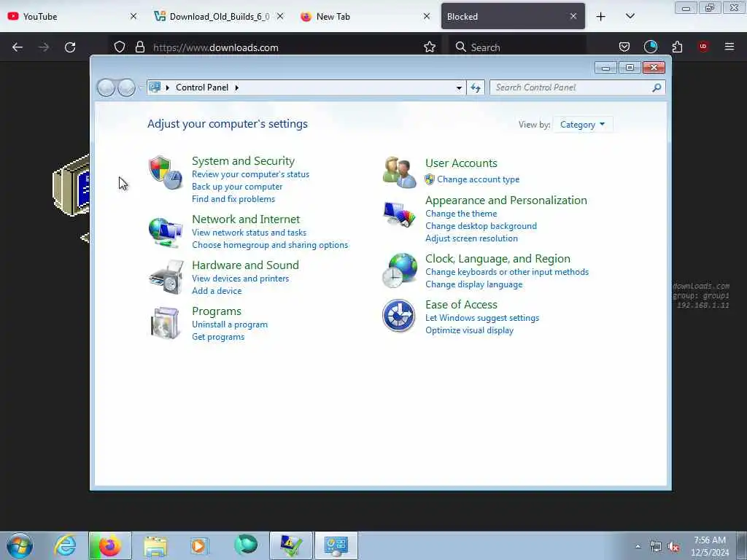Open Windows Media Player taskbar icon
The height and width of the screenshot is (560, 747).
pos(199,546)
